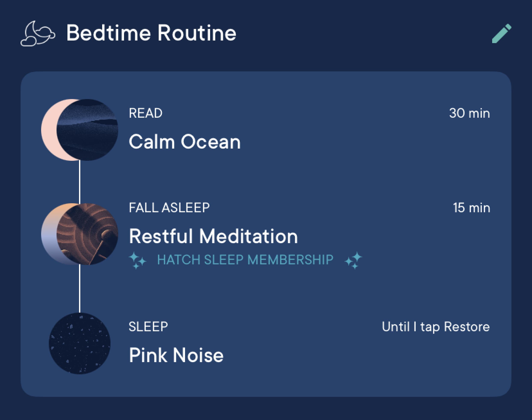Image resolution: width=532 pixels, height=420 pixels.
Task: Select the READ step label
Action: pos(146,113)
